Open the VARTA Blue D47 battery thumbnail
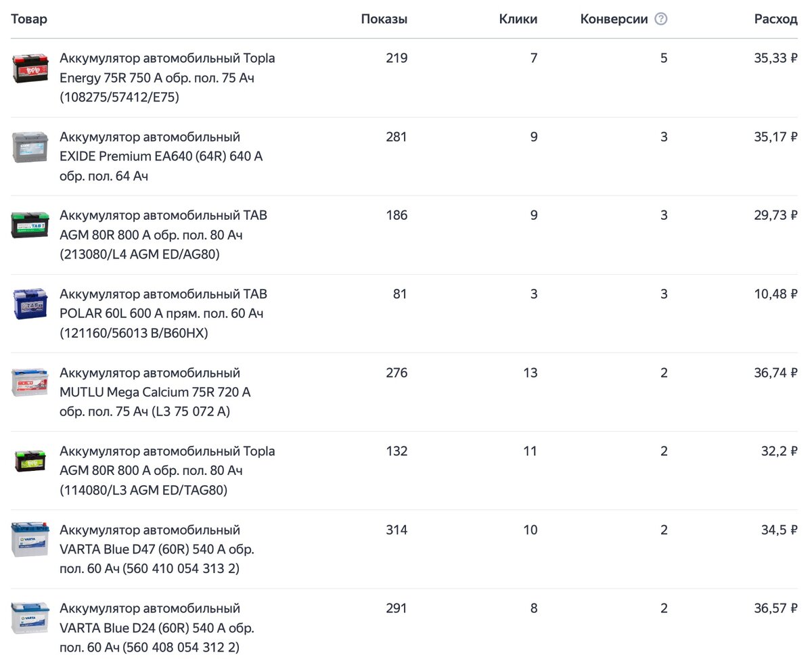Image resolution: width=812 pixels, height=659 pixels. [30, 539]
